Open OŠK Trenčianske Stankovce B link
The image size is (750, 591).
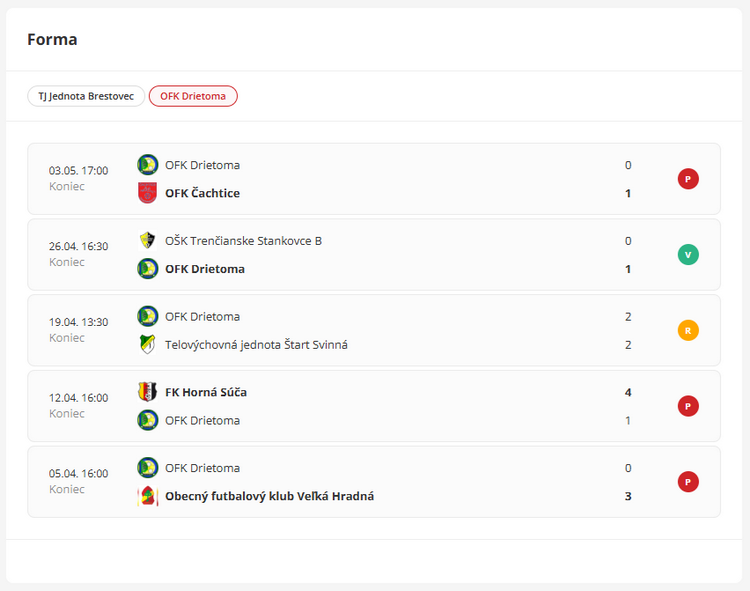pos(243,241)
